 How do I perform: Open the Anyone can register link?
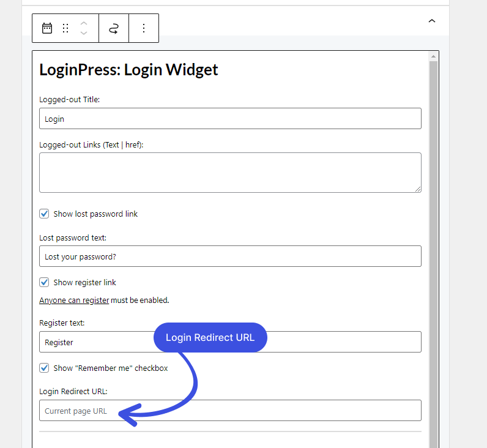coord(74,301)
